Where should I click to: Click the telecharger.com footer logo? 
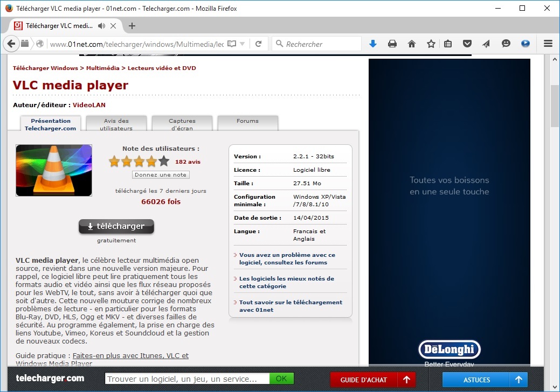pos(50,379)
